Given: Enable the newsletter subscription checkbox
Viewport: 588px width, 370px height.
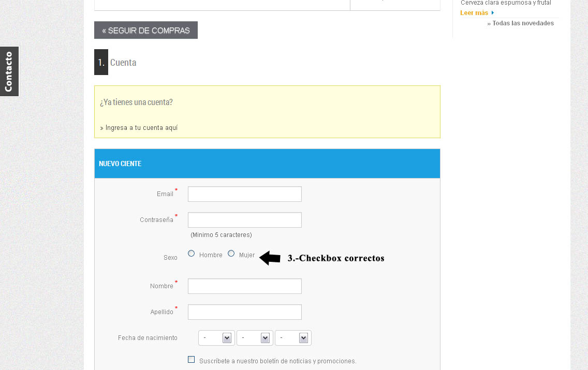Looking at the screenshot, I should point(192,360).
